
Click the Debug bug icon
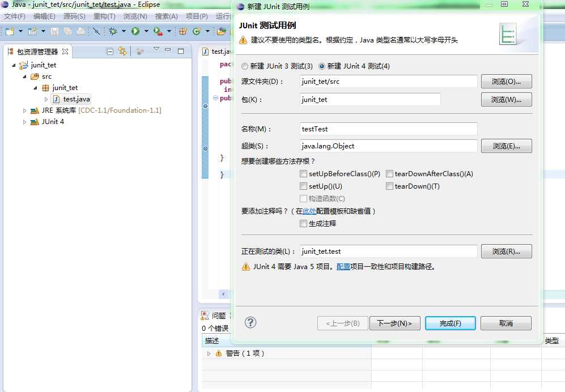(113, 31)
